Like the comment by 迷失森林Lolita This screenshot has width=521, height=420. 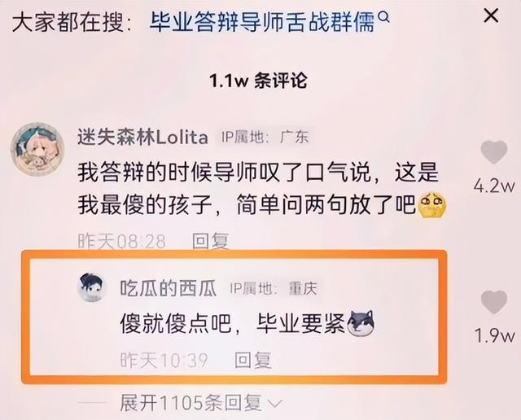[x=494, y=152]
